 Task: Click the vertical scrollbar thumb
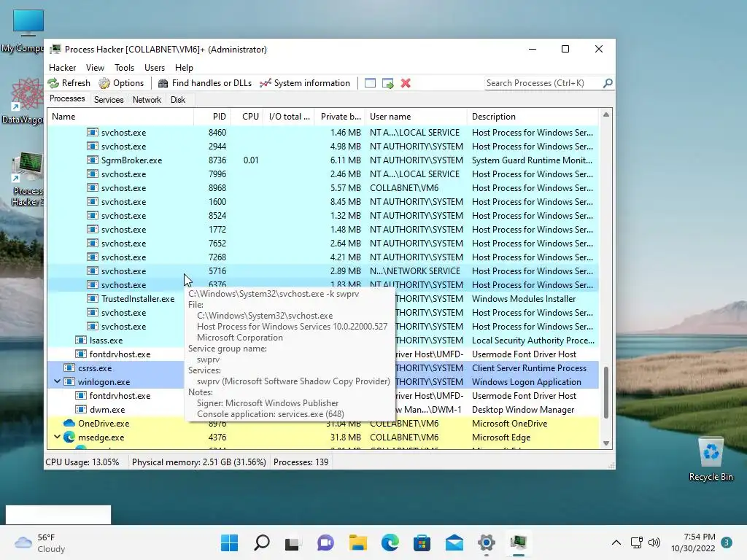coord(605,392)
